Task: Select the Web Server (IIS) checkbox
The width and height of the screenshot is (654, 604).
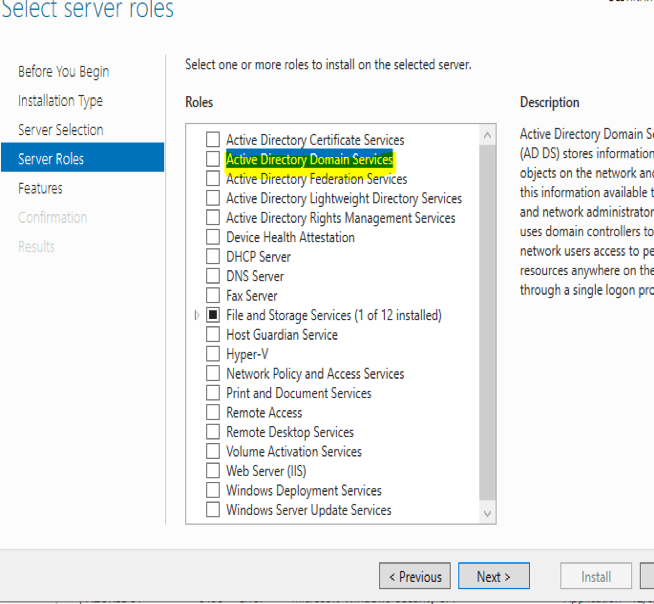Action: pyautogui.click(x=212, y=471)
